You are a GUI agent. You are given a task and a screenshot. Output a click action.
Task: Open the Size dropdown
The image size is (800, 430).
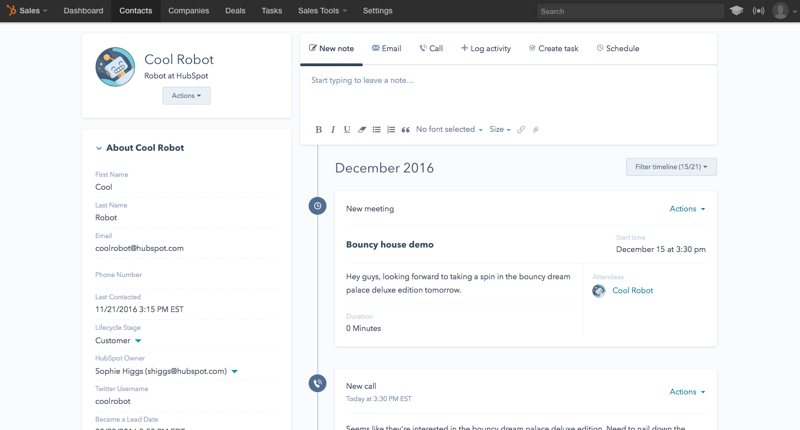500,130
